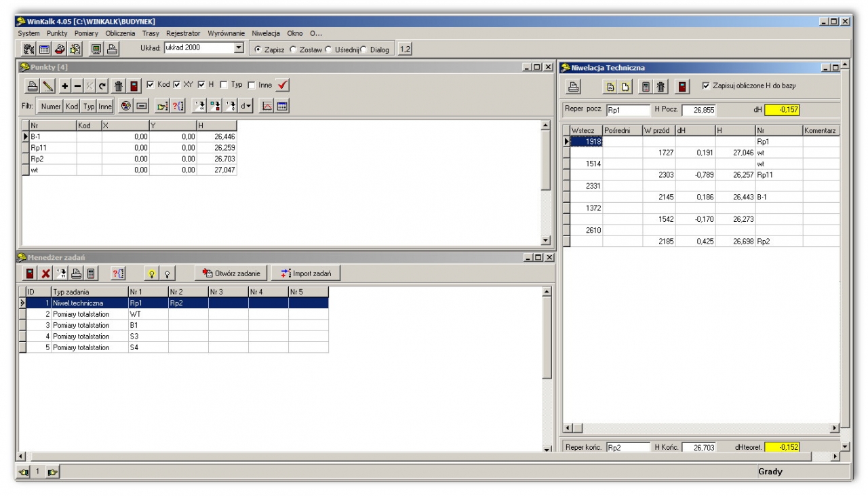Image resolution: width=868 pixels, height=496 pixels.
Task: Open the Układ dropdown list
Action: tap(239, 48)
